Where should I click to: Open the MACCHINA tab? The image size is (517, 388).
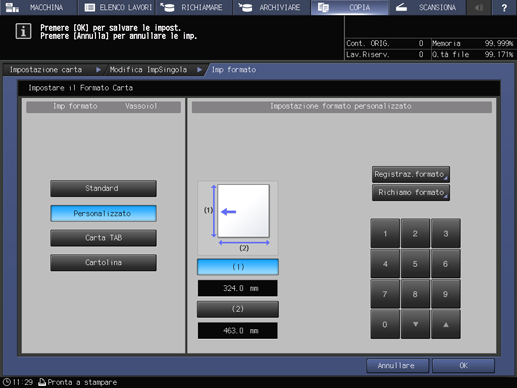click(x=38, y=7)
